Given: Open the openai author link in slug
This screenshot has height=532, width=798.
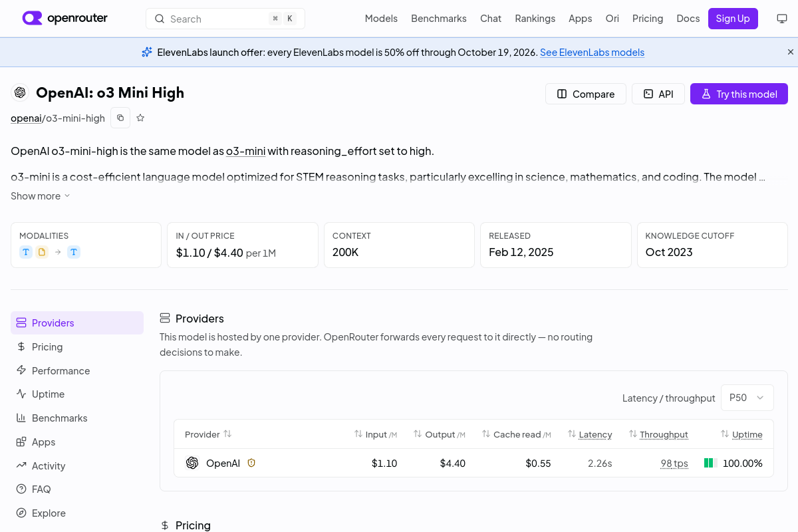Looking at the screenshot, I should click(x=26, y=118).
